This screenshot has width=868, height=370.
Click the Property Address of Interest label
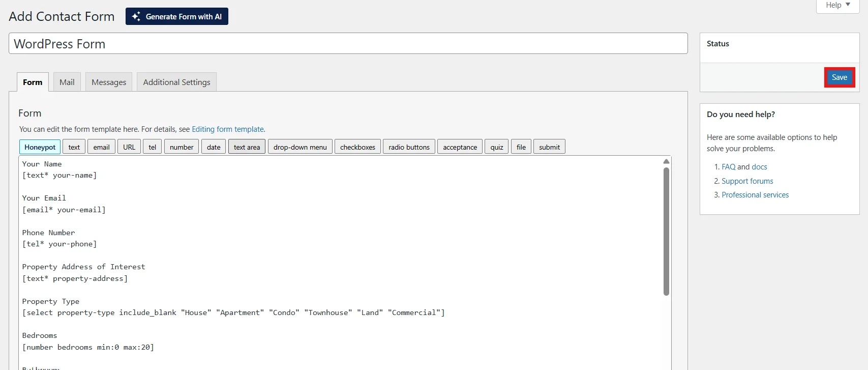point(84,267)
